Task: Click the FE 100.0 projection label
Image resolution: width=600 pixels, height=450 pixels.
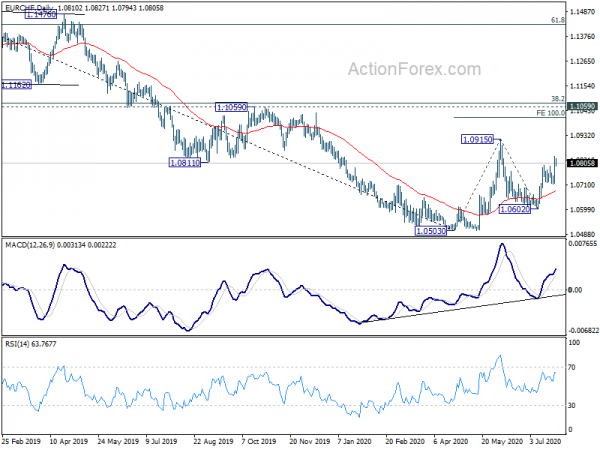Action: click(551, 113)
